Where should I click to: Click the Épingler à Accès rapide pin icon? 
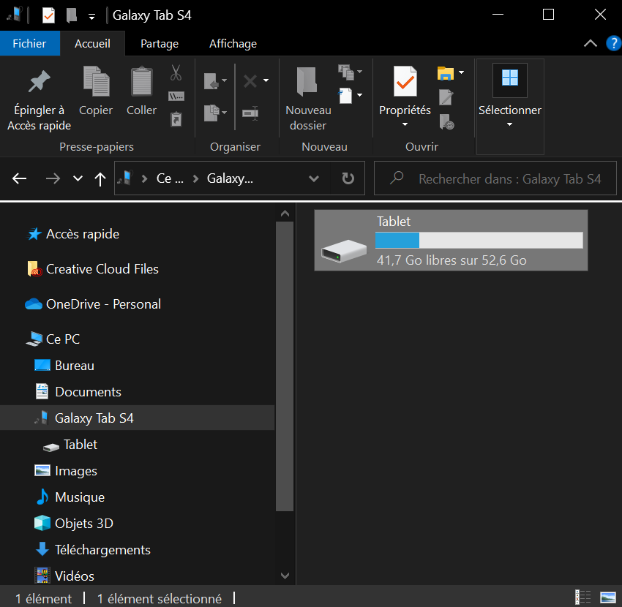click(38, 82)
